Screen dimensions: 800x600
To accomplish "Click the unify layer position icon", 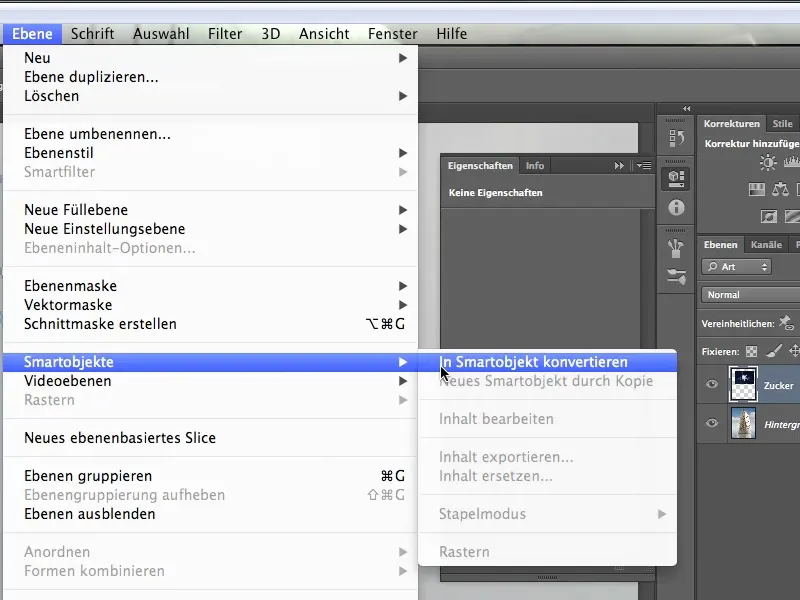I will pos(786,323).
